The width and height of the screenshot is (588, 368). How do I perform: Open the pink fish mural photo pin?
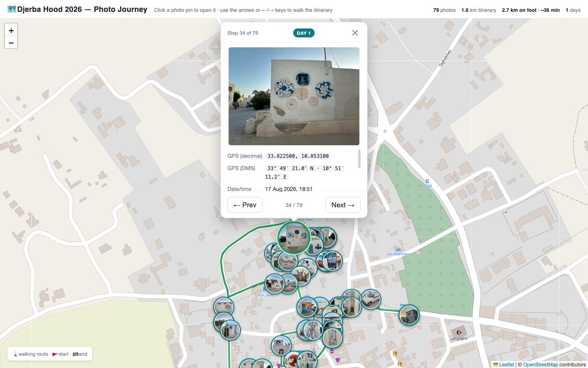pos(288,261)
